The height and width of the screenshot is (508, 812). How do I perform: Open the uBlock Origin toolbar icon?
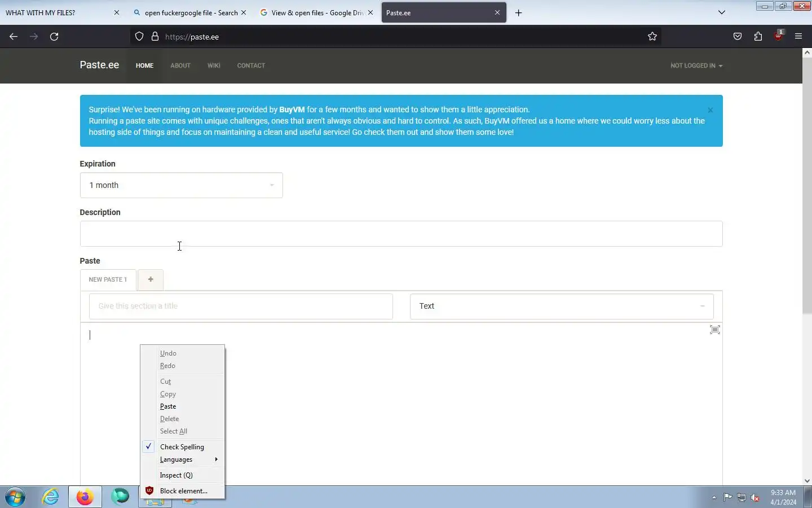[779, 36]
